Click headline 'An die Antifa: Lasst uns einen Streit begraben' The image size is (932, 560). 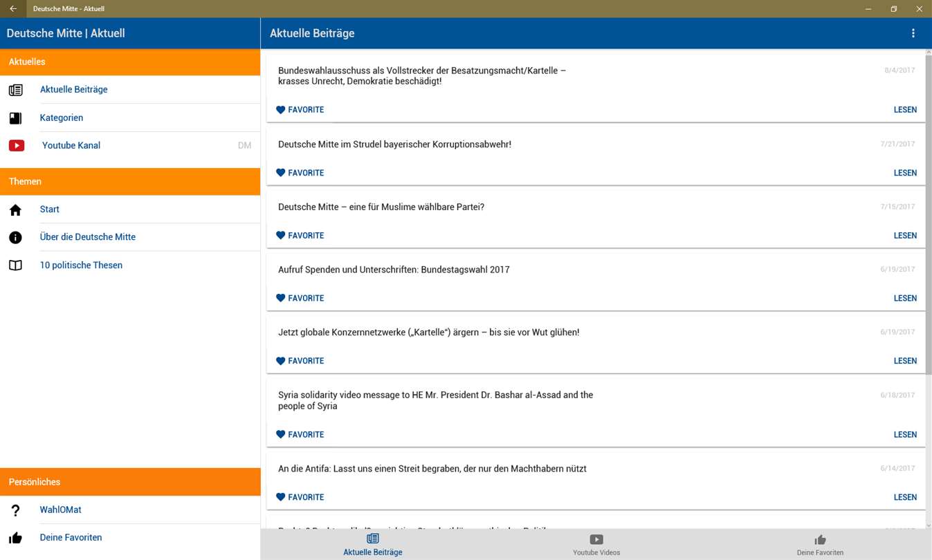pos(432,469)
